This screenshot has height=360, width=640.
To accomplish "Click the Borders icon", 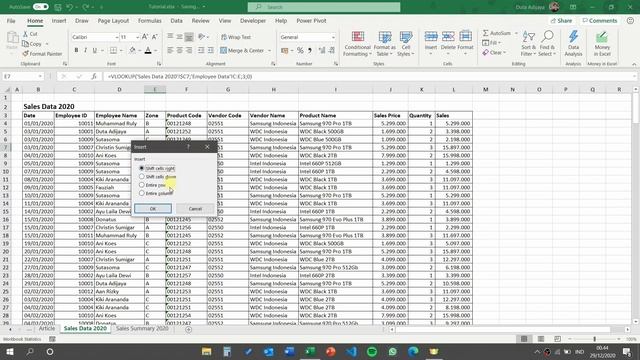I will click(113, 50).
